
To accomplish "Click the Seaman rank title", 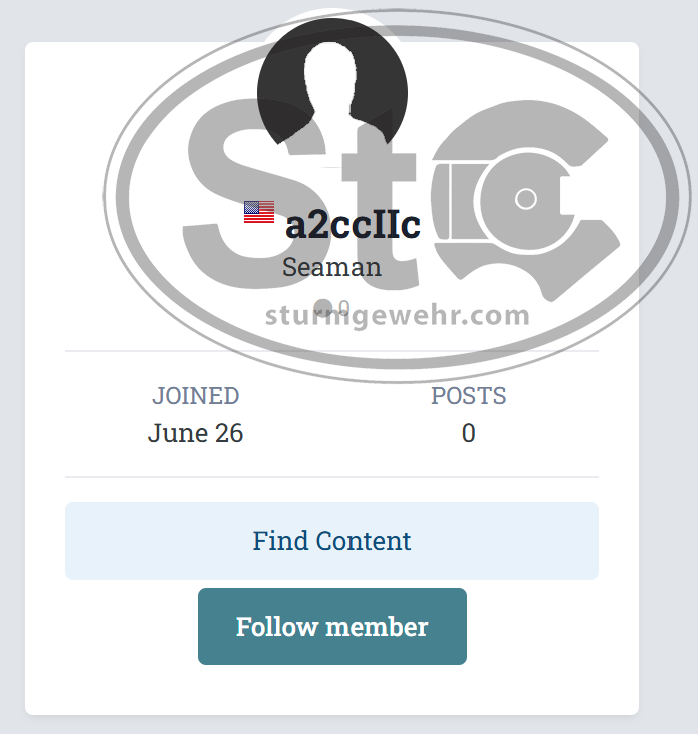I will pyautogui.click(x=331, y=267).
